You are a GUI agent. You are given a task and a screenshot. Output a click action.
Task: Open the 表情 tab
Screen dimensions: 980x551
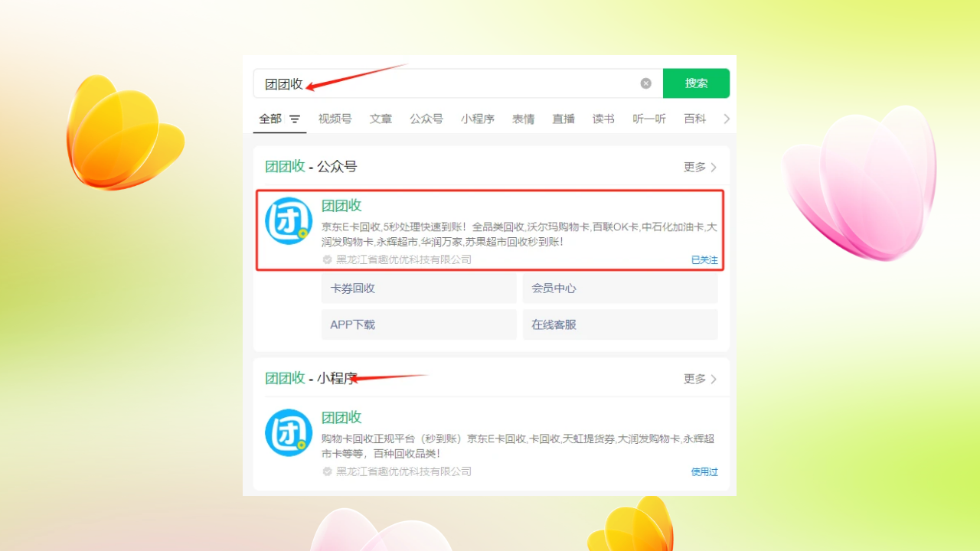pyautogui.click(x=524, y=119)
